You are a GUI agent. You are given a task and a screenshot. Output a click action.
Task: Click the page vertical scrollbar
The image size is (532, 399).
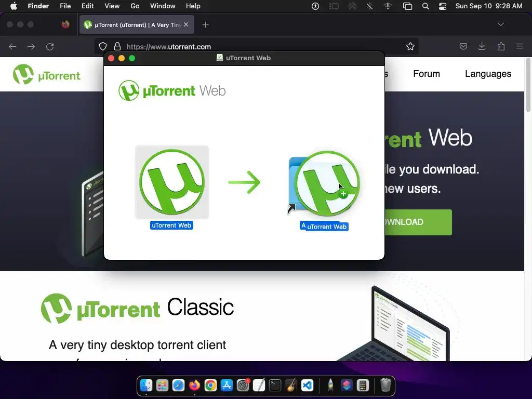(x=528, y=85)
